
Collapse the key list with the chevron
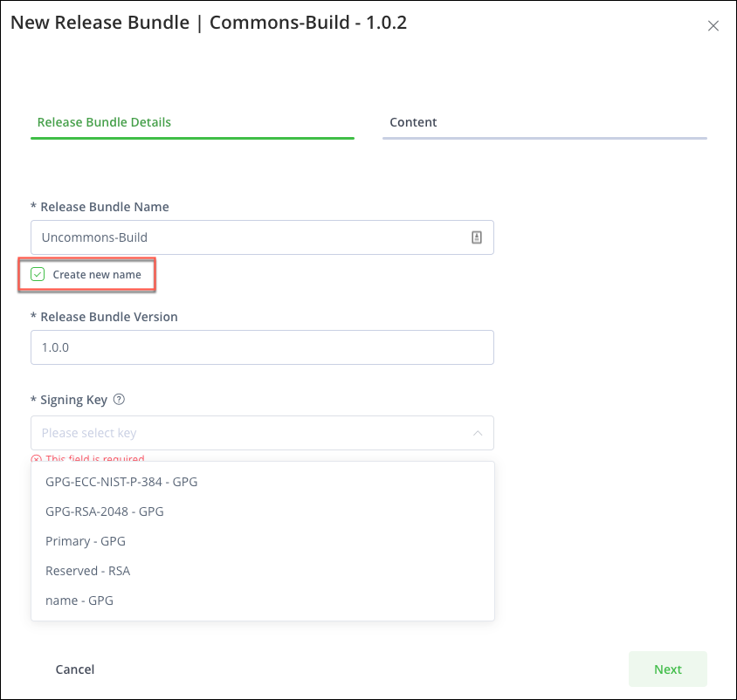[x=478, y=432]
